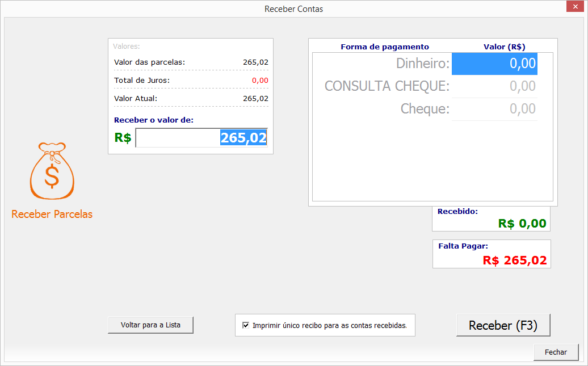Toggle the single receipt print checkbox
This screenshot has height=366, width=588.
[246, 325]
